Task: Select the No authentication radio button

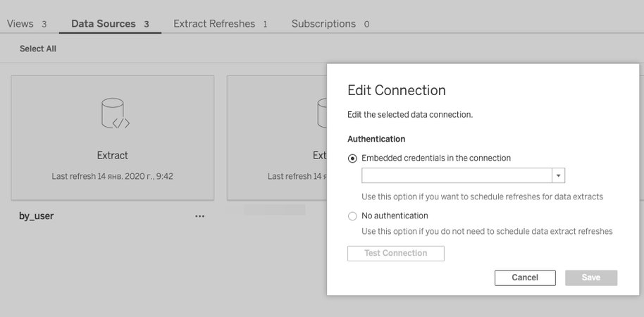Action: [352, 216]
